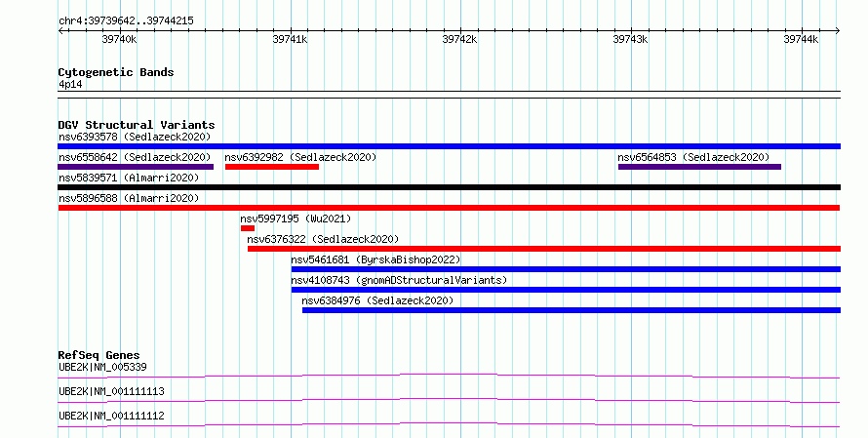Open the nsv6384976 (Sedlazeck2020) label
The height and width of the screenshot is (438, 868).
pyautogui.click(x=377, y=300)
